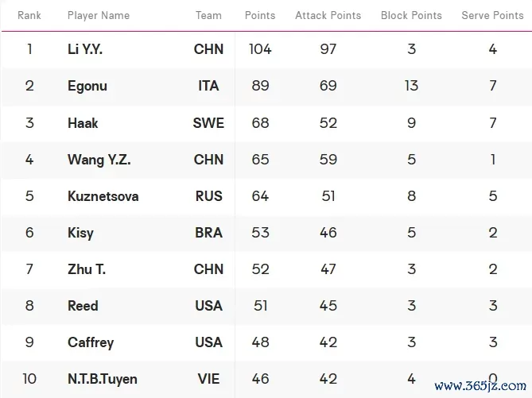The image size is (532, 398).
Task: Click the Serve Points column header
Action: click(x=492, y=15)
